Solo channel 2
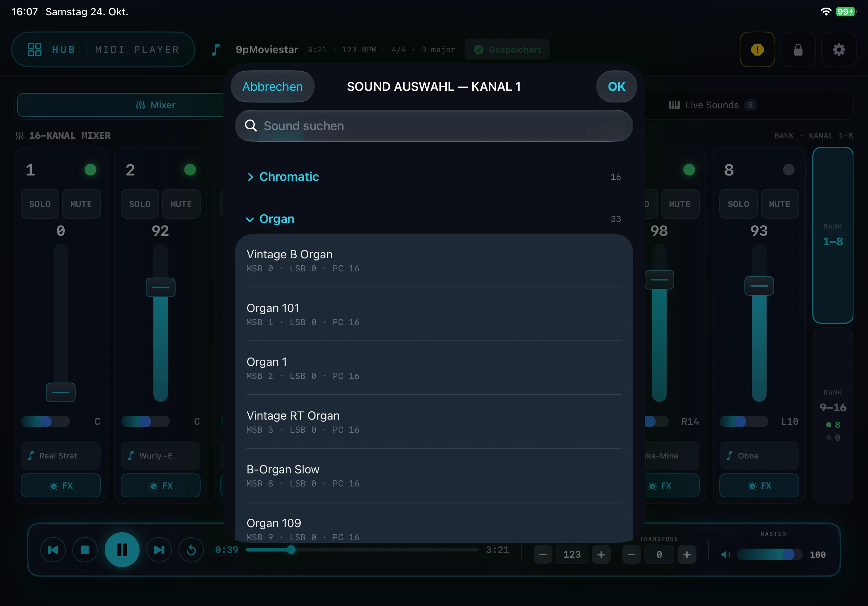This screenshot has width=868, height=606. [x=140, y=204]
